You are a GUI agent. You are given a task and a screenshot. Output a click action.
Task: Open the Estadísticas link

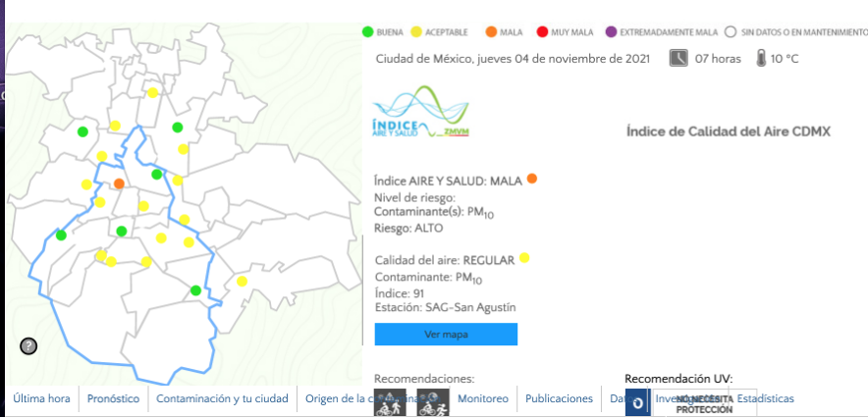[x=765, y=398]
